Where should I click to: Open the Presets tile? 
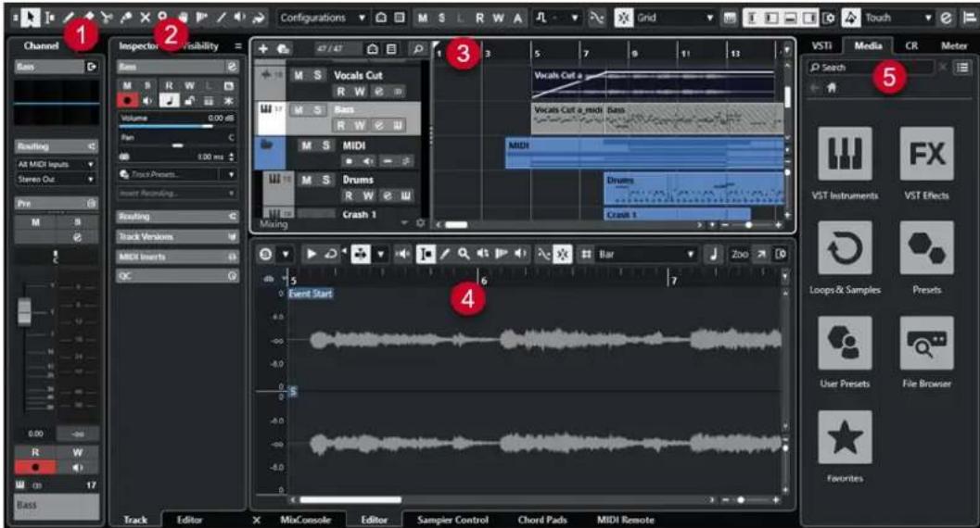[926, 248]
